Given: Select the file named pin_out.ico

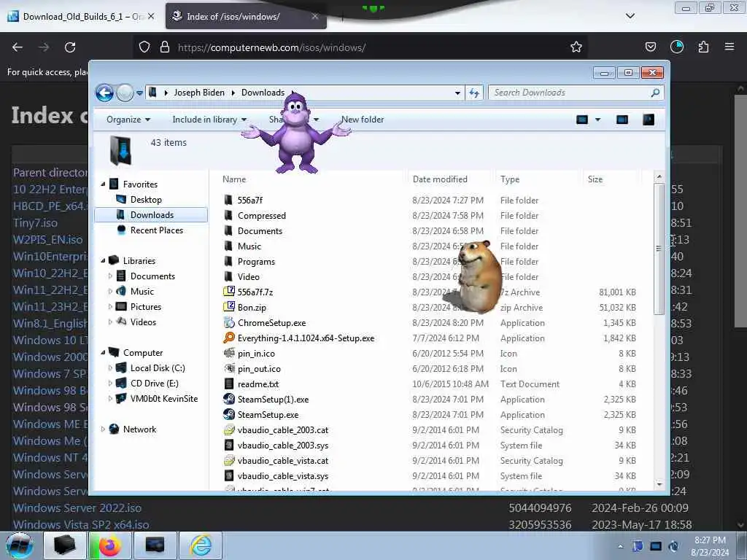Looking at the screenshot, I should pos(259,368).
